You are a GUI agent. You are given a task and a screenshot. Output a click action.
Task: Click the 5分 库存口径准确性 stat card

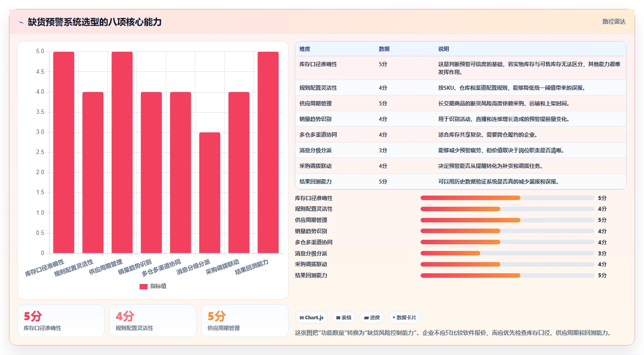61,321
